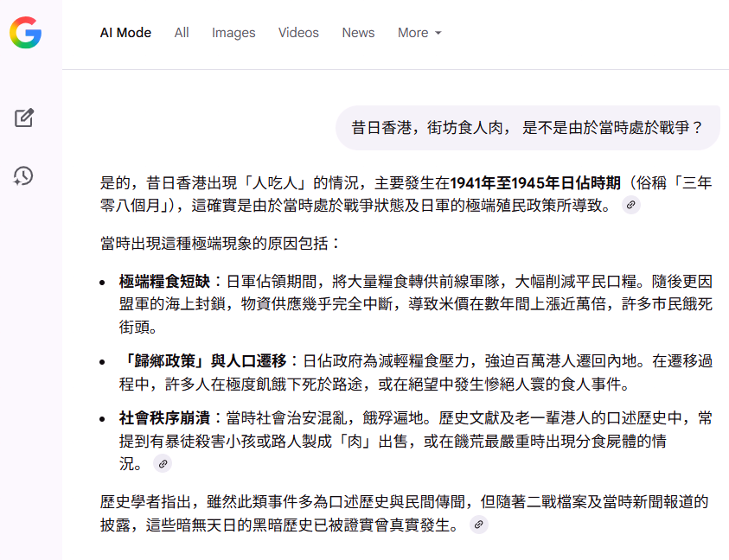Click the citation icon in the 社會秩序崩潰 bullet

pyautogui.click(x=162, y=463)
